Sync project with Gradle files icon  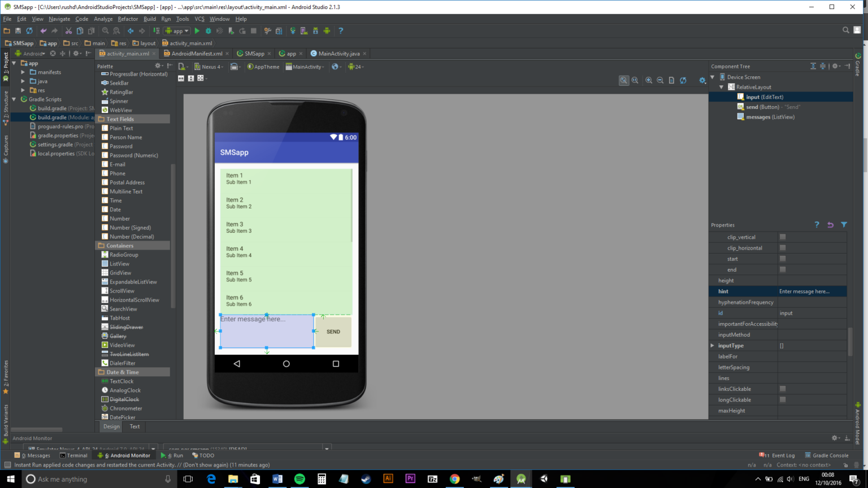tap(293, 30)
